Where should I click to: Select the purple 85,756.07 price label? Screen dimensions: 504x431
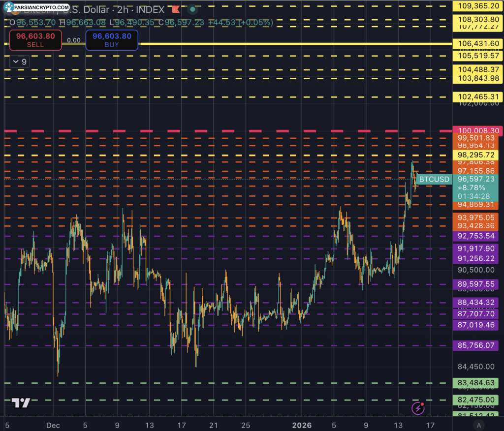point(476,345)
